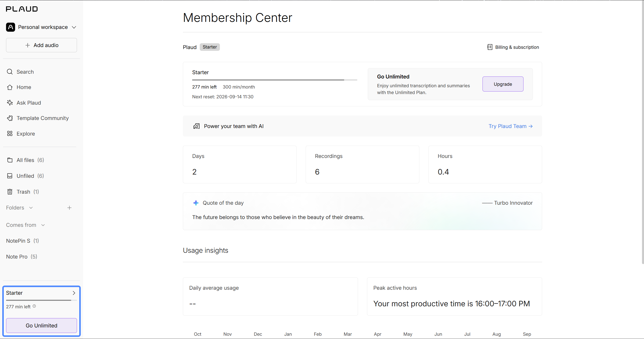Click the Billing & subscription receipt icon
This screenshot has height=339, width=644.
click(490, 47)
